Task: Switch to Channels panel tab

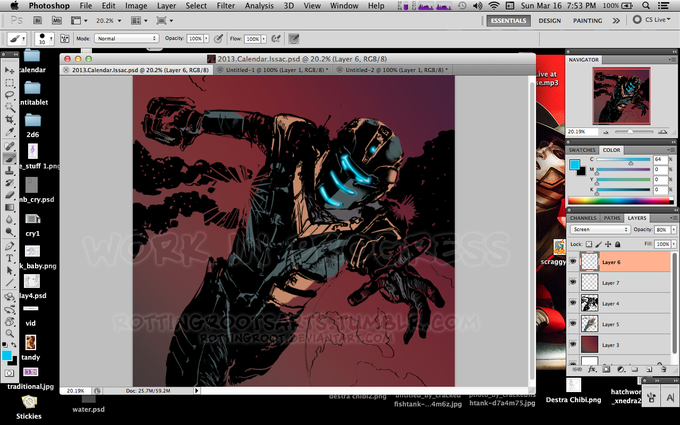Action: point(583,218)
